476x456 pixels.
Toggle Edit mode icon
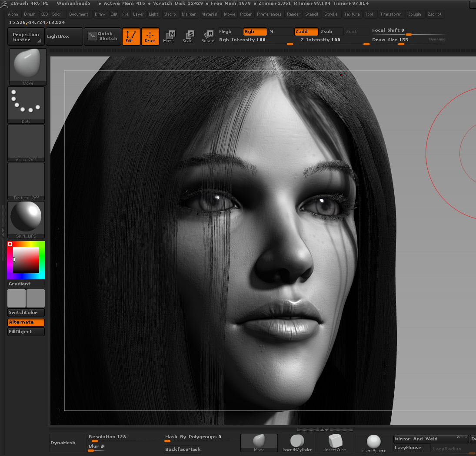[131, 36]
